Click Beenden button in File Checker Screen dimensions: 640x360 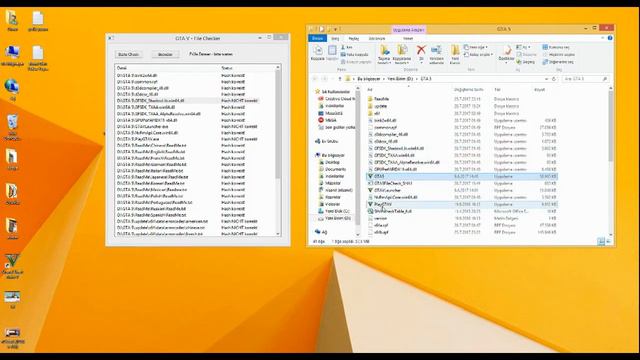pyautogui.click(x=165, y=54)
